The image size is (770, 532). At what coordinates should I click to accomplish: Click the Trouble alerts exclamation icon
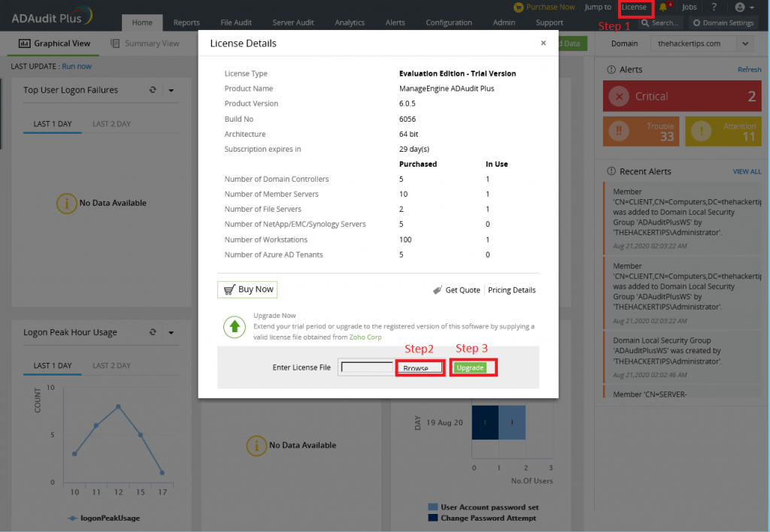pyautogui.click(x=619, y=131)
